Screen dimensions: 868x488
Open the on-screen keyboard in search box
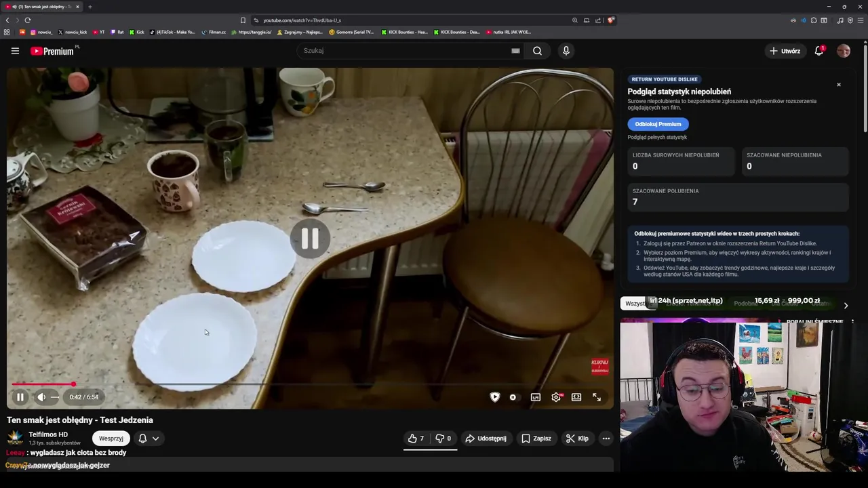tap(515, 51)
